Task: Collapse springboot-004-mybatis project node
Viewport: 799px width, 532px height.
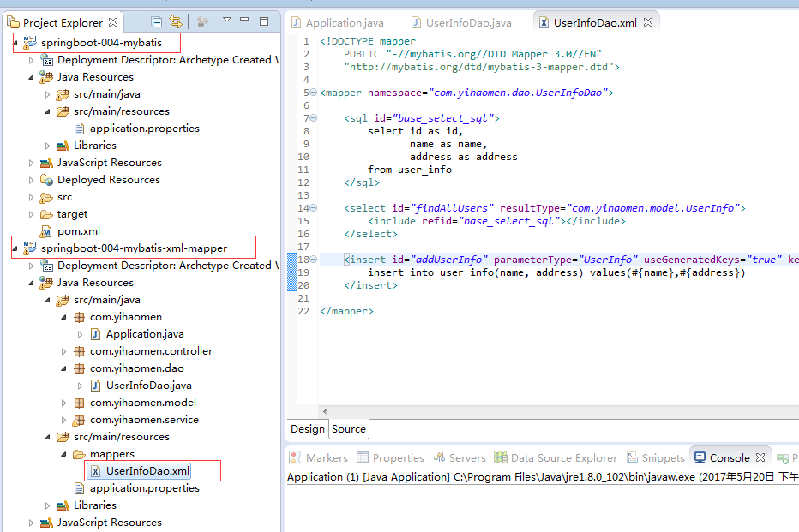Action: click(15, 44)
